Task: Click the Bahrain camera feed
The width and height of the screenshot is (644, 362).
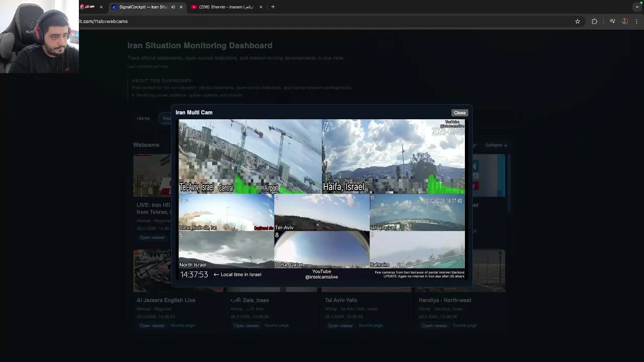Action: [x=417, y=249]
